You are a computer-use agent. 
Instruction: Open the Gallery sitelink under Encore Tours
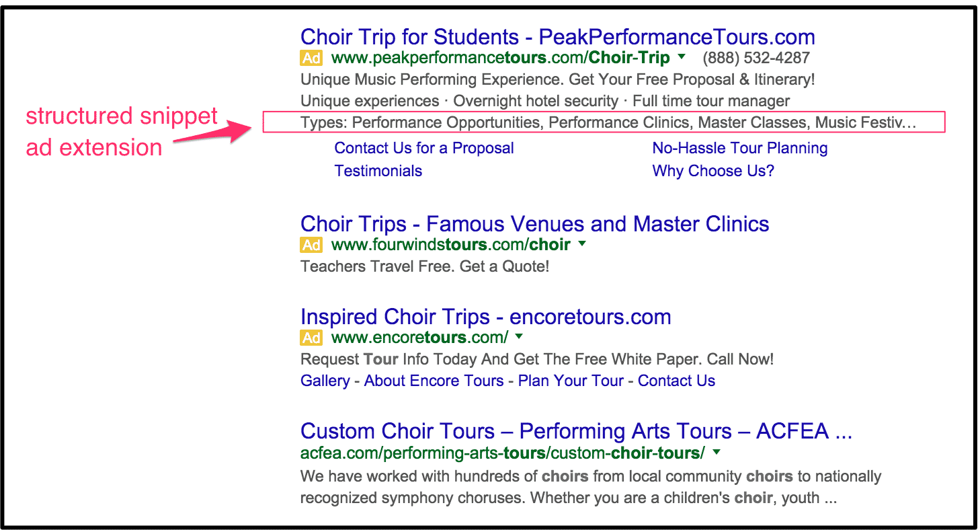click(325, 381)
